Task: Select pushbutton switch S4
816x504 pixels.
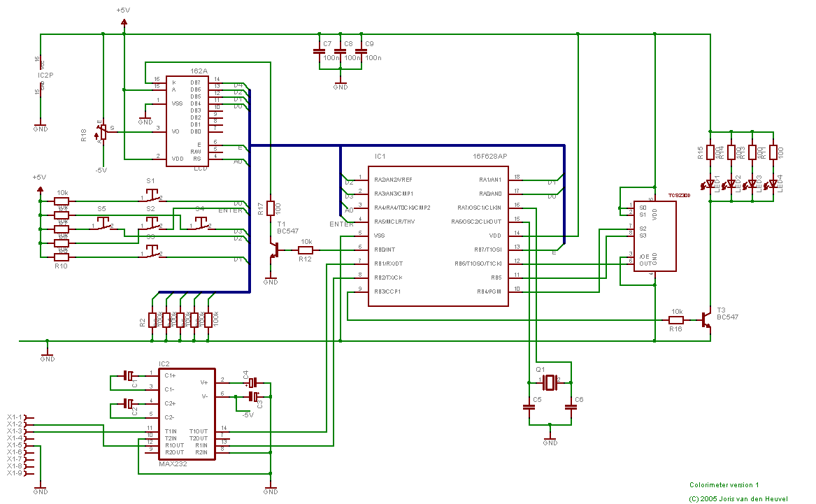Action: (x=201, y=224)
